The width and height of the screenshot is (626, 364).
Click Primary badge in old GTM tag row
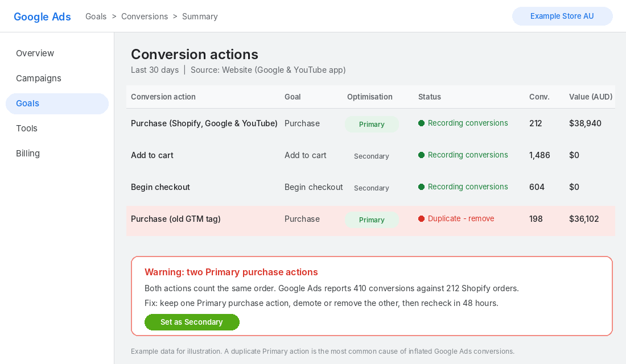372,220
